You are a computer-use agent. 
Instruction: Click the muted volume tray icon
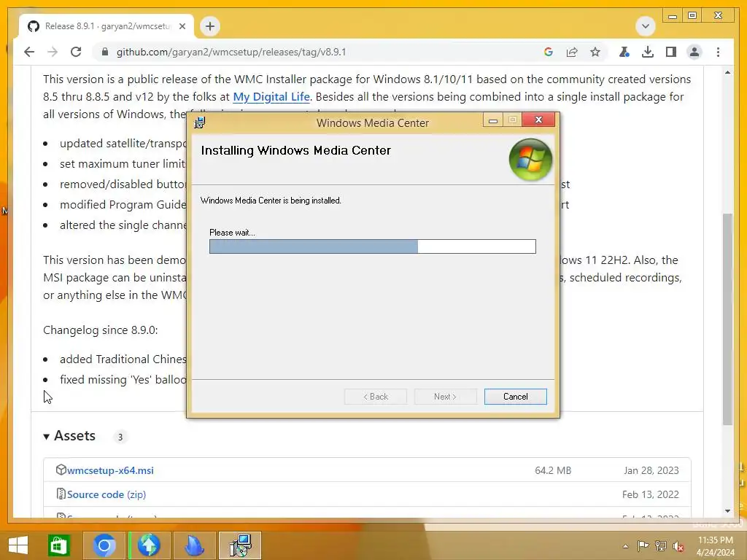678,546
